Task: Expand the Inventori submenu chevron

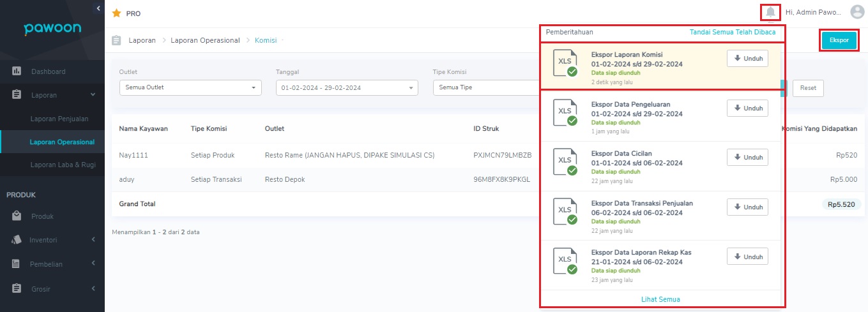Action: [x=93, y=240]
